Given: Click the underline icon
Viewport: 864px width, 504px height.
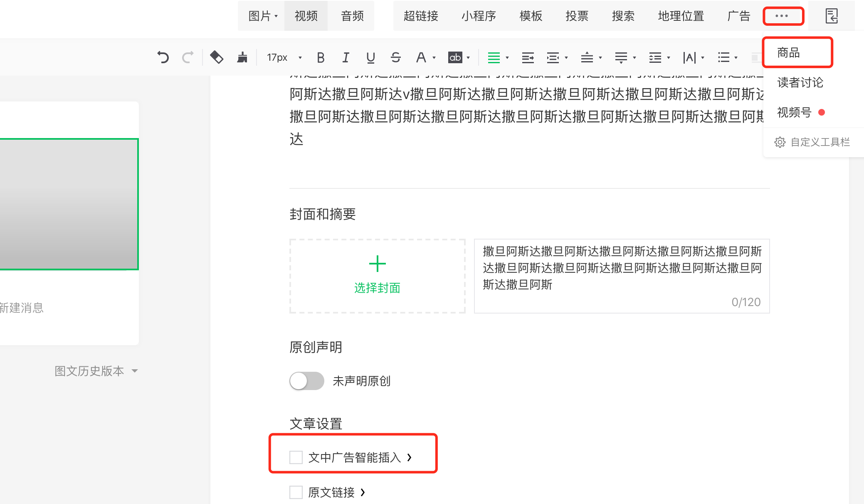Looking at the screenshot, I should click(370, 57).
